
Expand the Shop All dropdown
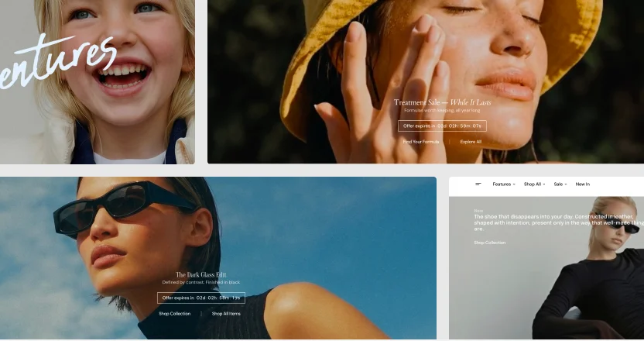pos(534,184)
